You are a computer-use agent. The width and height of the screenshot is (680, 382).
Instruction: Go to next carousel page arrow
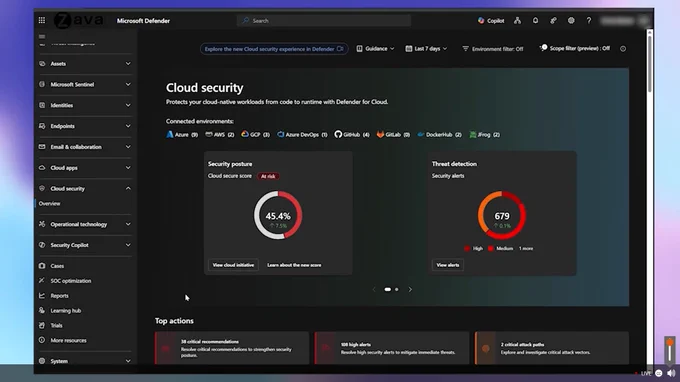point(410,289)
